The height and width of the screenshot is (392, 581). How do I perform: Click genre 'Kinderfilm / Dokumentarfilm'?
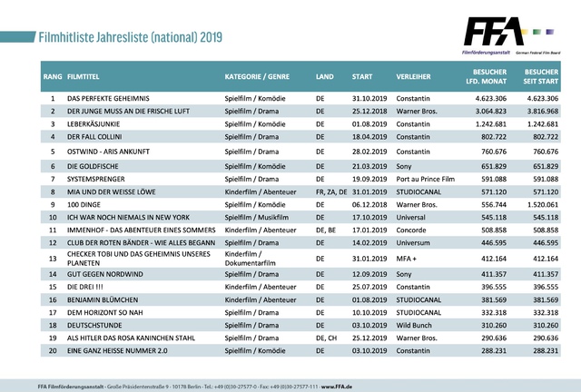click(x=251, y=259)
